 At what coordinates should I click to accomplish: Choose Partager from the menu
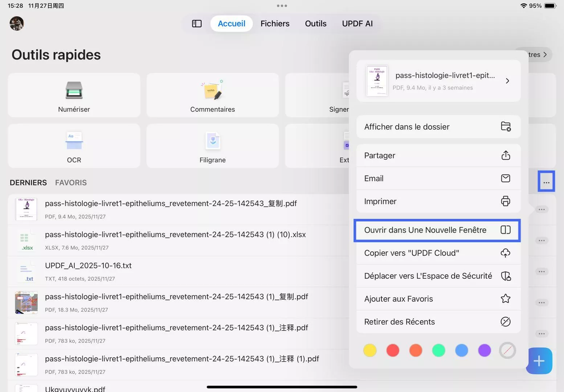tap(438, 155)
